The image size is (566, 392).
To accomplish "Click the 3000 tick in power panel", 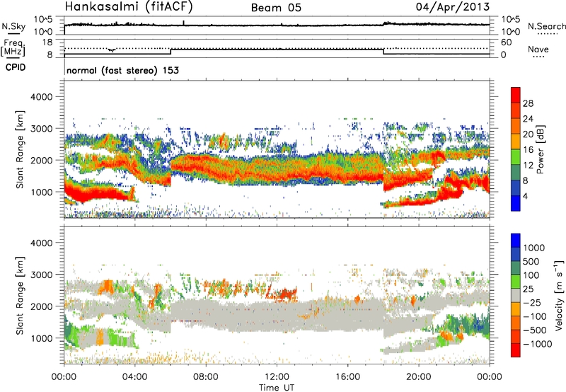I will [x=41, y=129].
